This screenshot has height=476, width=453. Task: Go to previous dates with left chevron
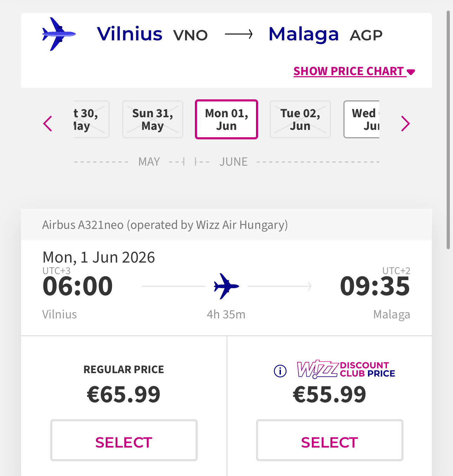pyautogui.click(x=48, y=124)
